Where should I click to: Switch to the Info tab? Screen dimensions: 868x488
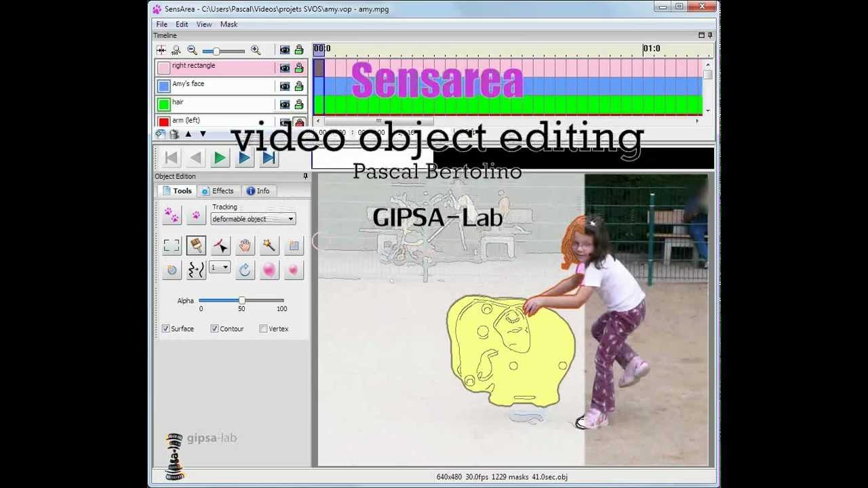(258, 191)
